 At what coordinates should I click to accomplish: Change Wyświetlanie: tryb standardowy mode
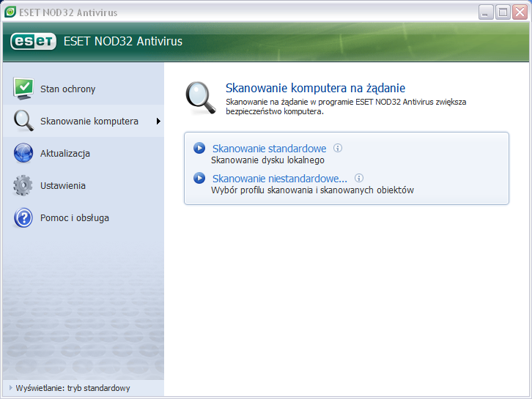point(73,388)
